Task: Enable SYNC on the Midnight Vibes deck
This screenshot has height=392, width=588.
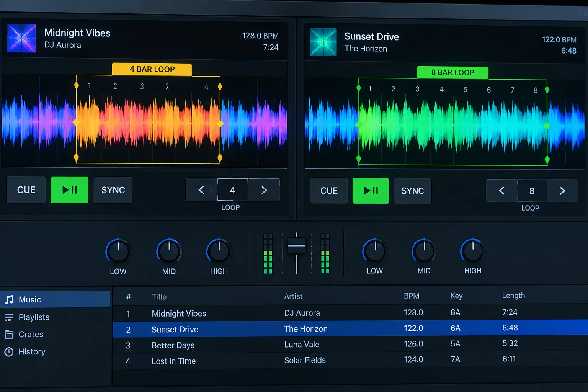Action: 113,190
